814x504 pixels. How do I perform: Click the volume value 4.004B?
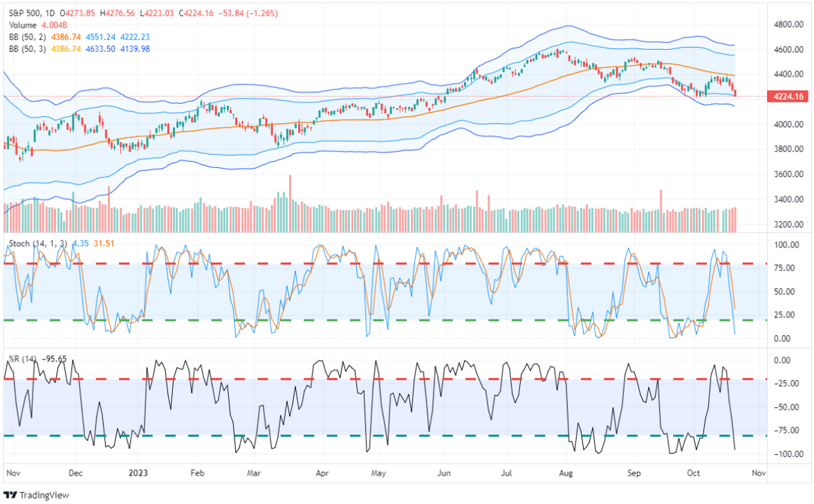click(x=55, y=25)
